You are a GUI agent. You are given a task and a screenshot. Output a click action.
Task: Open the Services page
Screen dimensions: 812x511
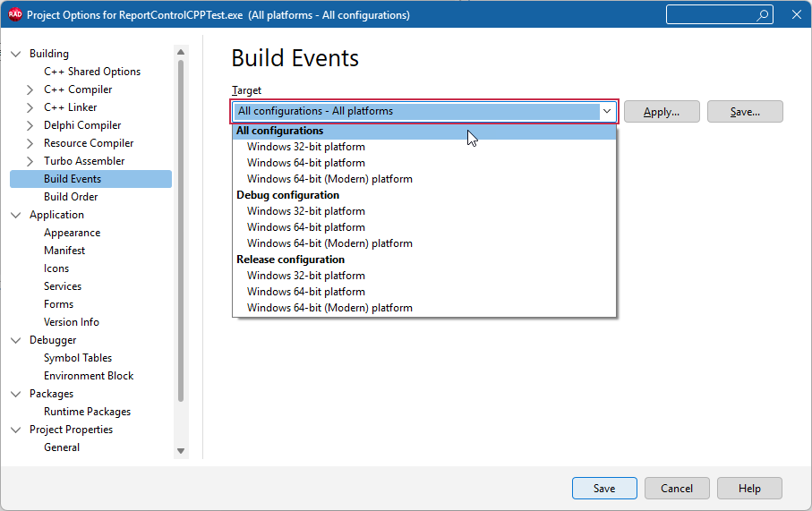pos(62,286)
